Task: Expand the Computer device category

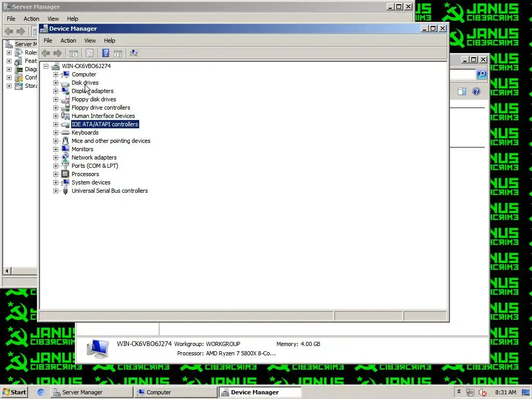Action: coord(56,74)
